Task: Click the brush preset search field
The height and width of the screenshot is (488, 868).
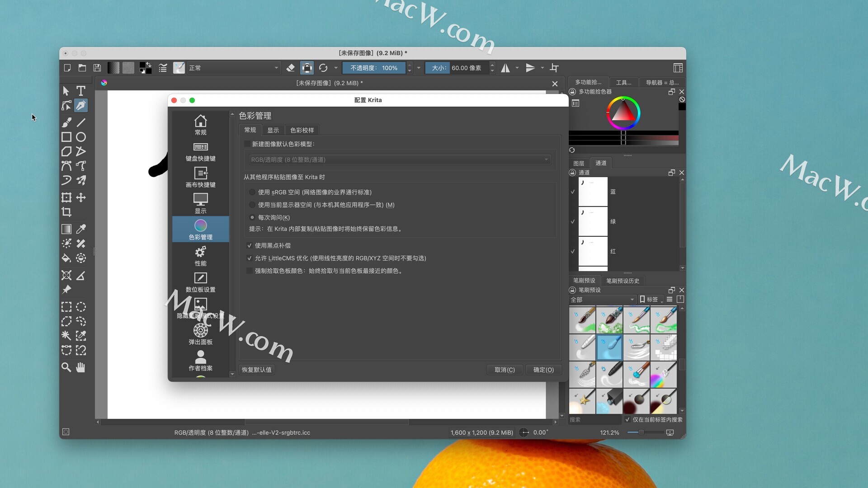Action: 595,419
